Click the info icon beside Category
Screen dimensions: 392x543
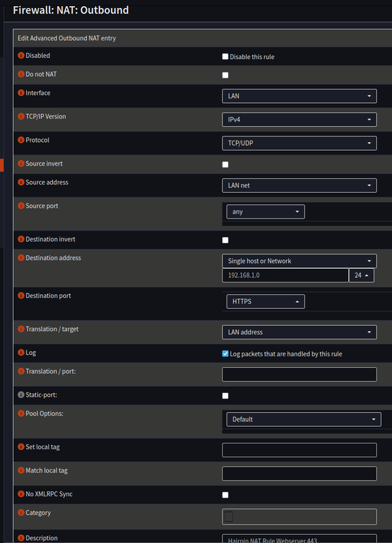coord(21,512)
